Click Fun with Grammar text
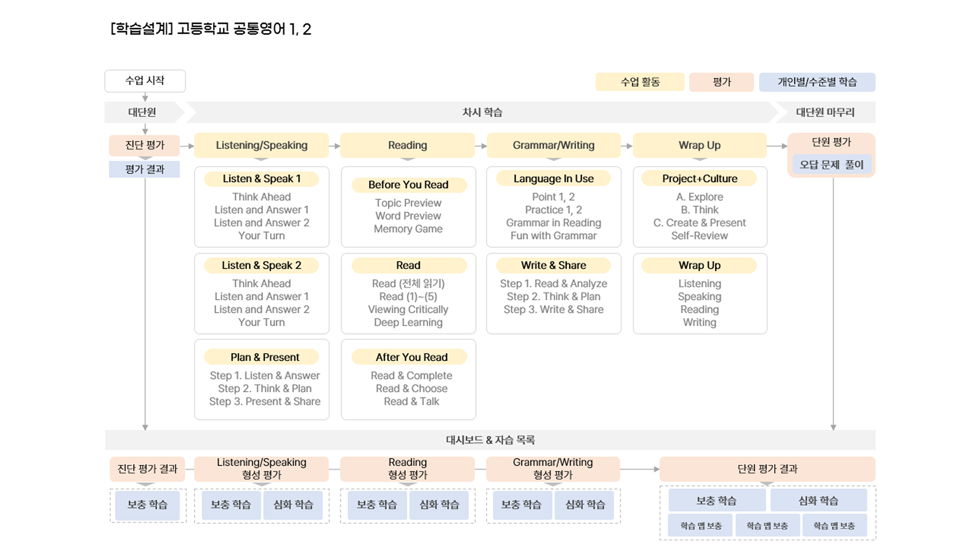 [553, 236]
